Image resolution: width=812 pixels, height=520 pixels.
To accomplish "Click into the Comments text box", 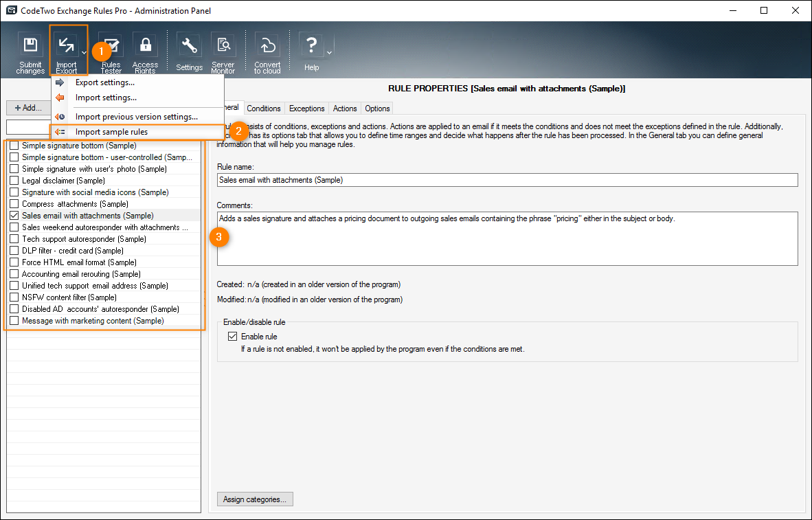I will click(507, 239).
